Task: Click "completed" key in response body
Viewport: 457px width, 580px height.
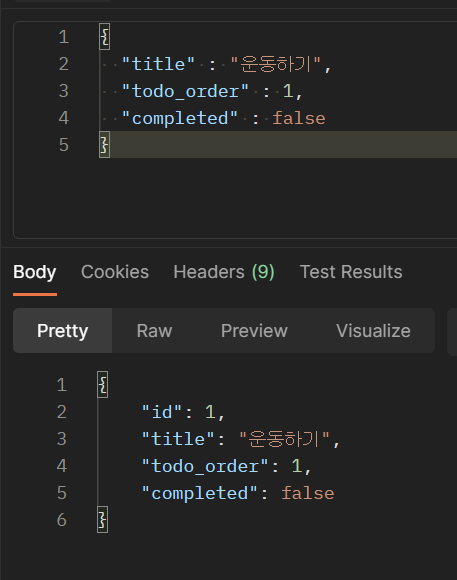Action: [199, 493]
